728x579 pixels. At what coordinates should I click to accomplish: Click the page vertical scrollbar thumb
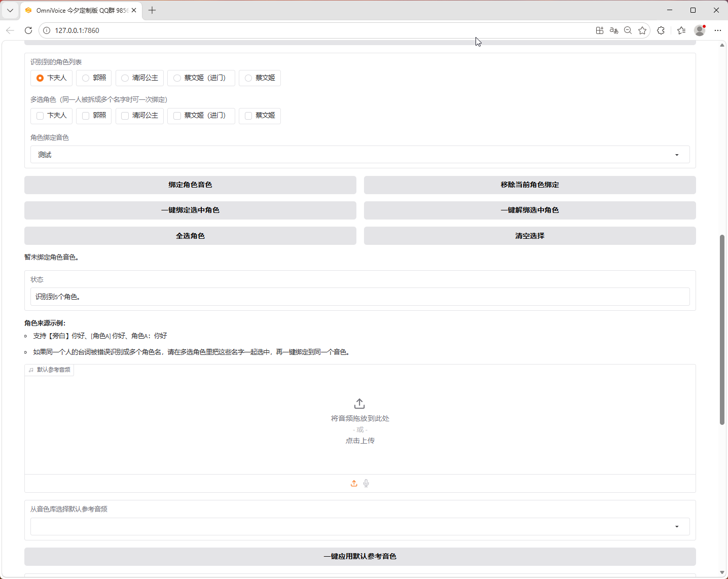722,330
